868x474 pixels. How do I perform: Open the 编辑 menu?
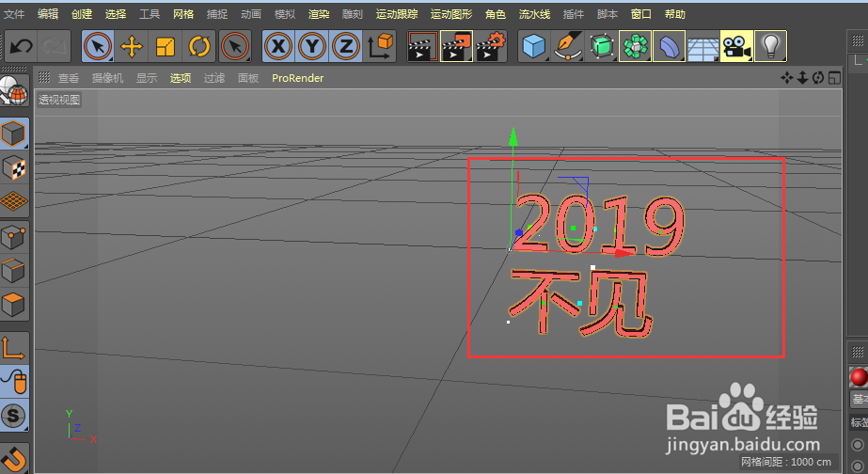point(48,14)
